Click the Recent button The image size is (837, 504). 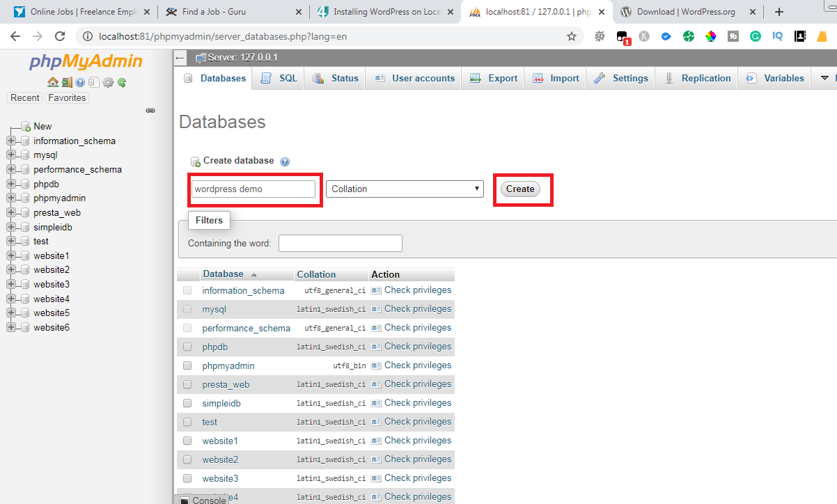pyautogui.click(x=25, y=97)
